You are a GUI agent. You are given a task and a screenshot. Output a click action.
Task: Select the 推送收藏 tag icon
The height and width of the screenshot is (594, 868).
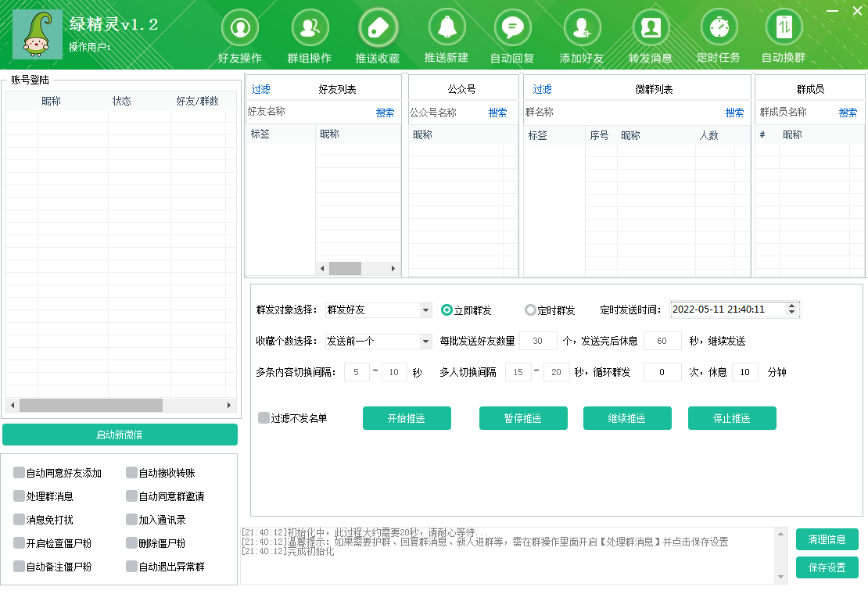point(378,27)
